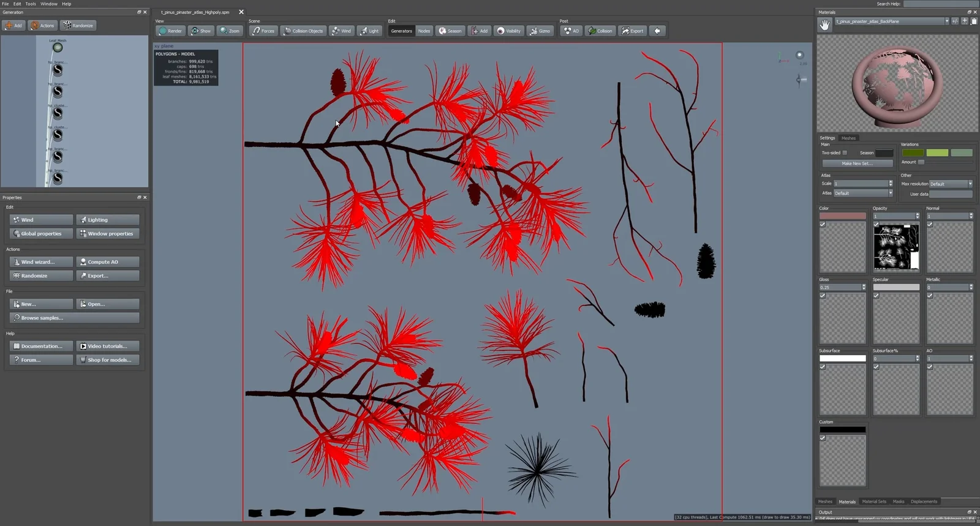Click the Global properties button
Viewport: 980px width, 526px height.
click(41, 233)
